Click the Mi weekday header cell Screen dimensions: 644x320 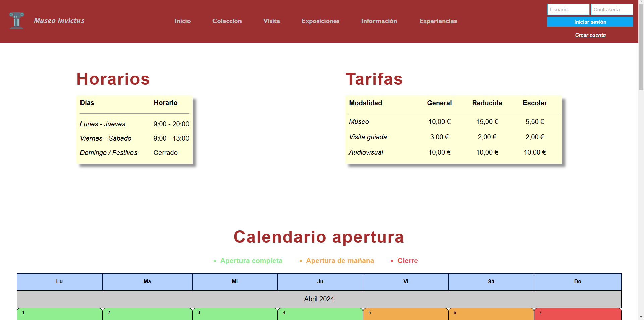point(235,282)
